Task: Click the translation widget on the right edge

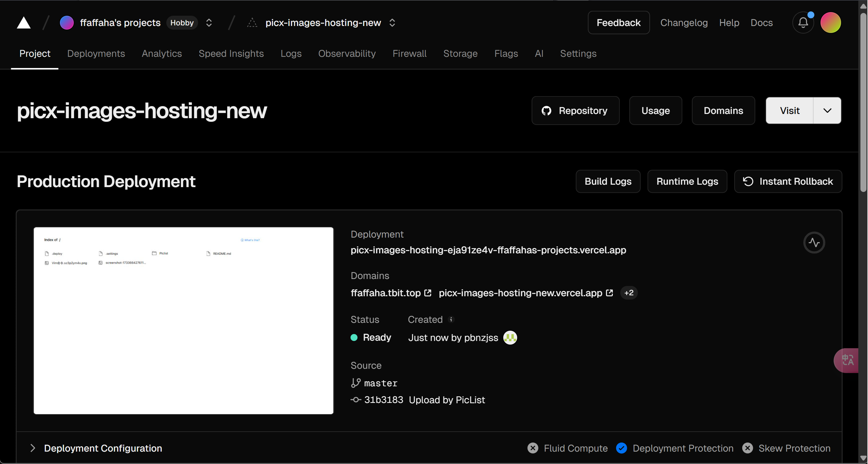Action: 847,360
